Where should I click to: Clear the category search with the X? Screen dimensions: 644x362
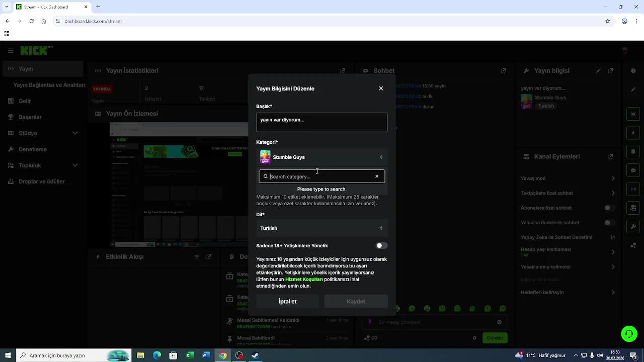click(x=377, y=176)
